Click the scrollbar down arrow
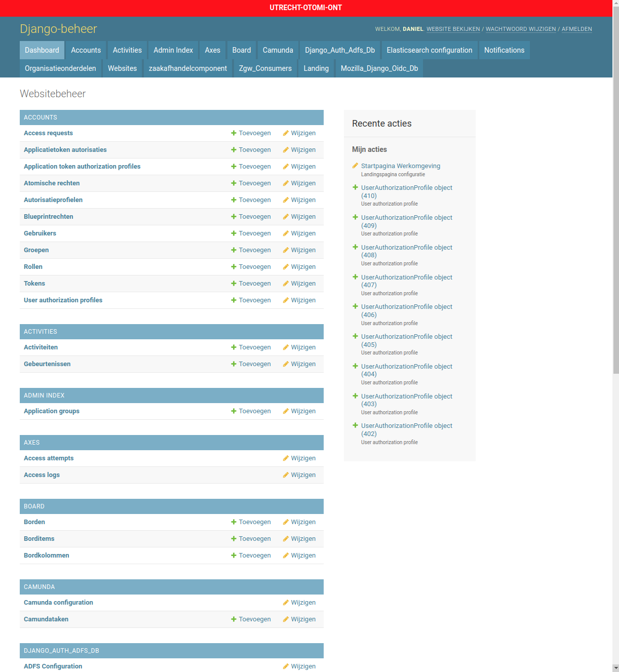The image size is (619, 672). click(x=615, y=668)
